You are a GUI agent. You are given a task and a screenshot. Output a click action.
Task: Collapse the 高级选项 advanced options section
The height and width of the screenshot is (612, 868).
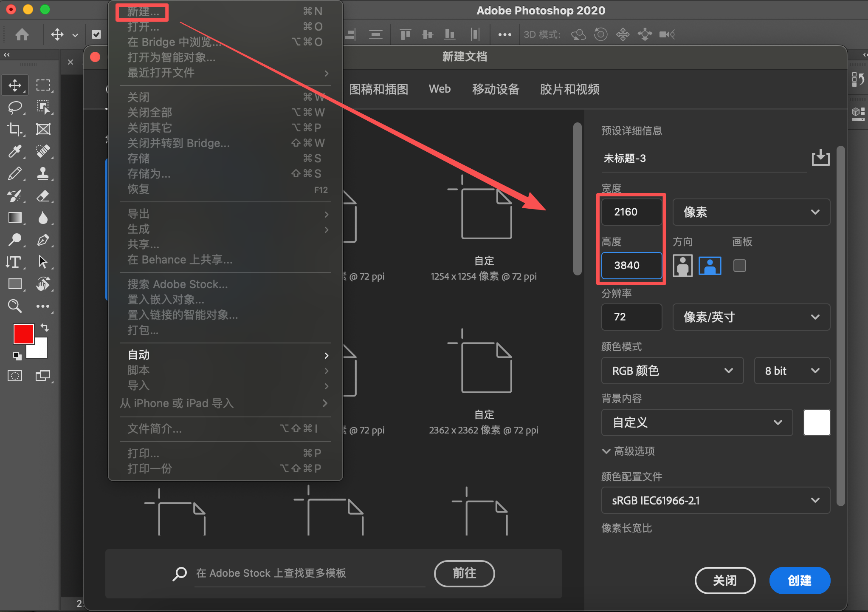628,451
